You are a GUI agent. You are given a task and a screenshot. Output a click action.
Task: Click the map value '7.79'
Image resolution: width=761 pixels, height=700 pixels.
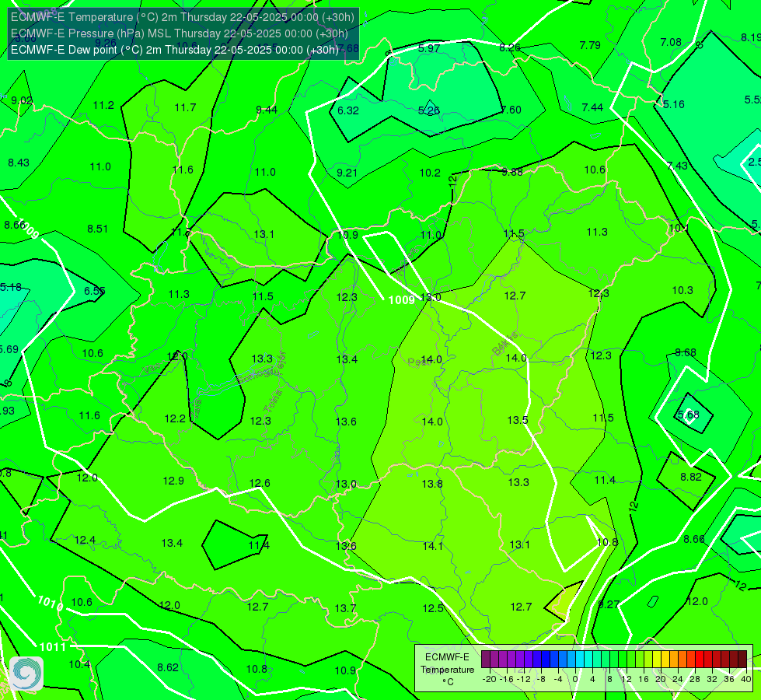590,45
